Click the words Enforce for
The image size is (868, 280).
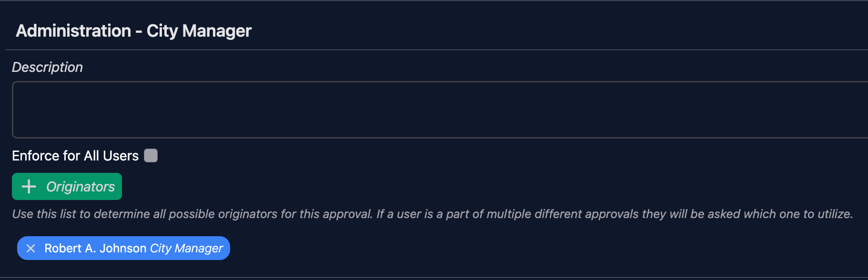point(46,156)
